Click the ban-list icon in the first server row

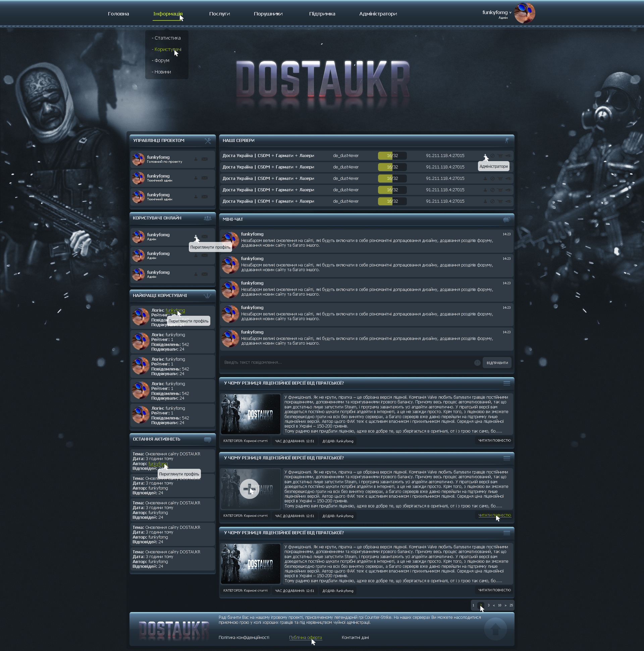coord(492,156)
